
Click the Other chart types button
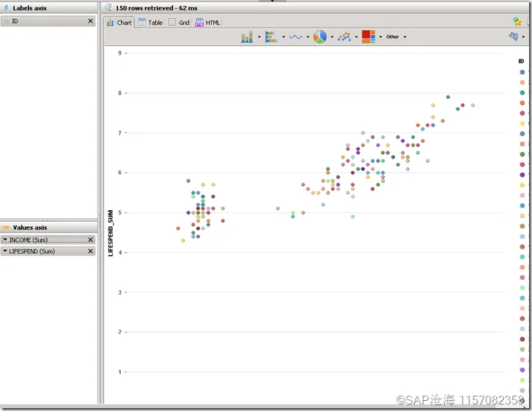click(x=392, y=36)
